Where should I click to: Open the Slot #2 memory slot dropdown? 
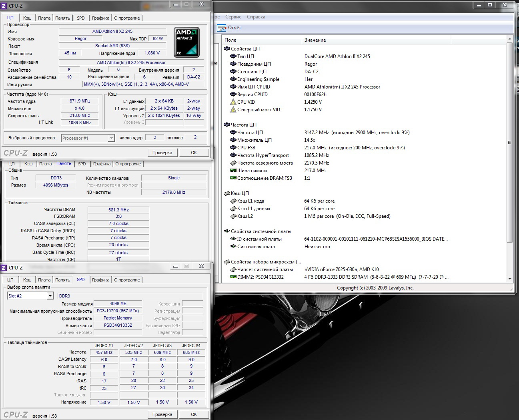coord(50,296)
